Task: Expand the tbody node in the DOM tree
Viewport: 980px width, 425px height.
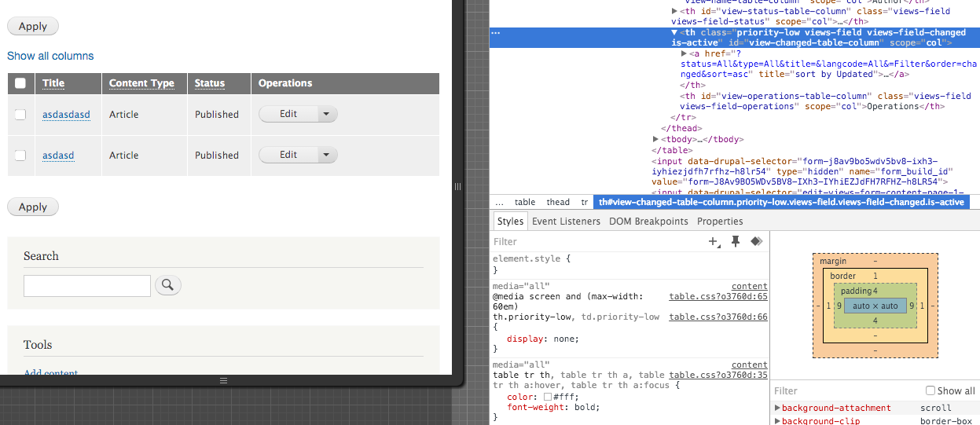Action: [x=656, y=140]
